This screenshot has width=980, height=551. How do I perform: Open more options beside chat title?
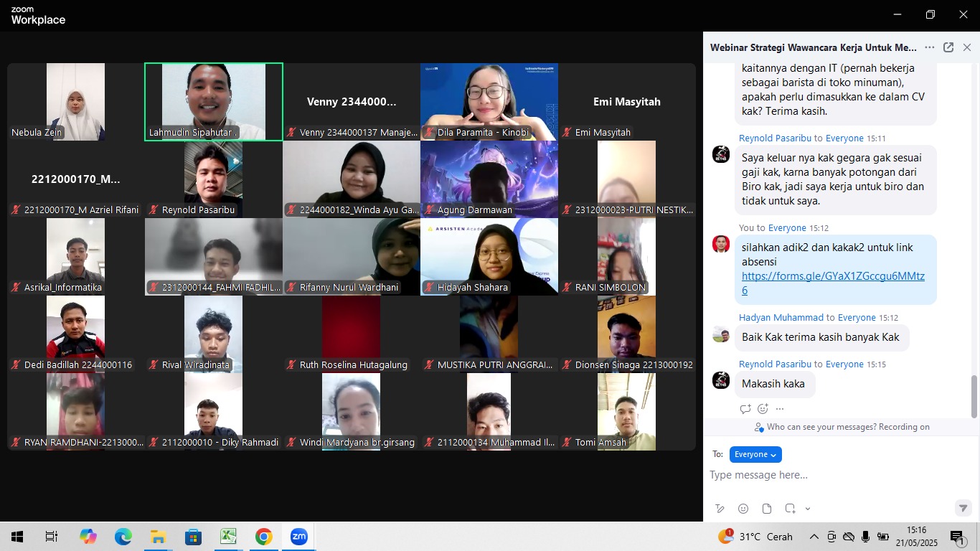(x=930, y=47)
